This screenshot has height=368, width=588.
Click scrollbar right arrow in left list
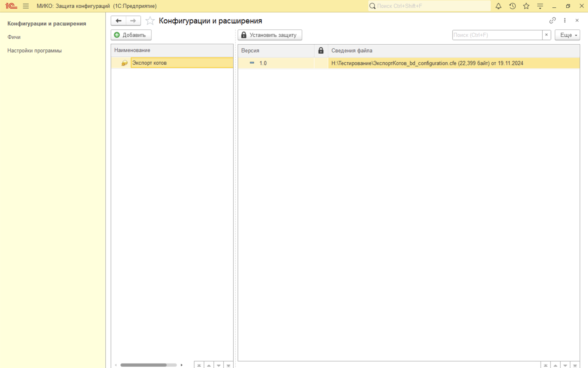pyautogui.click(x=182, y=365)
